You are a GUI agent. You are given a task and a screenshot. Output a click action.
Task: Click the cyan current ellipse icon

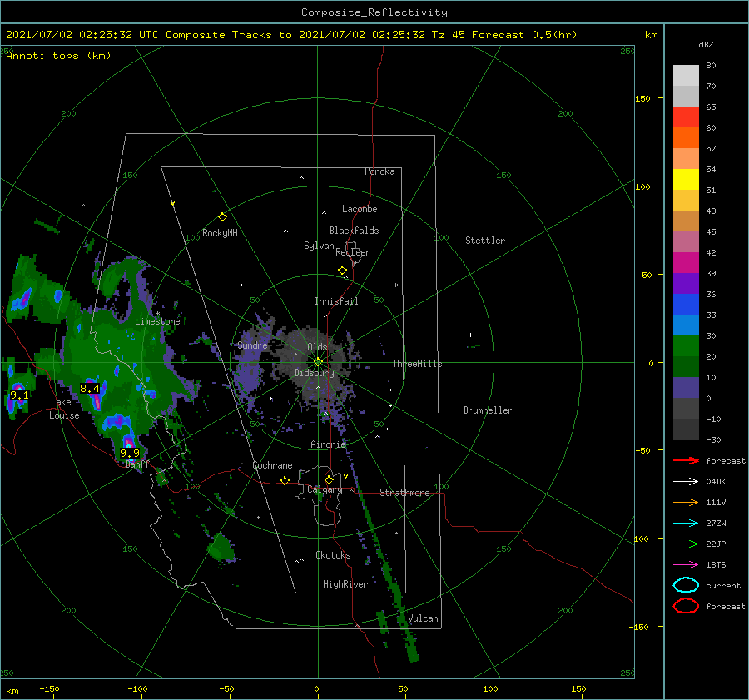[686, 585]
